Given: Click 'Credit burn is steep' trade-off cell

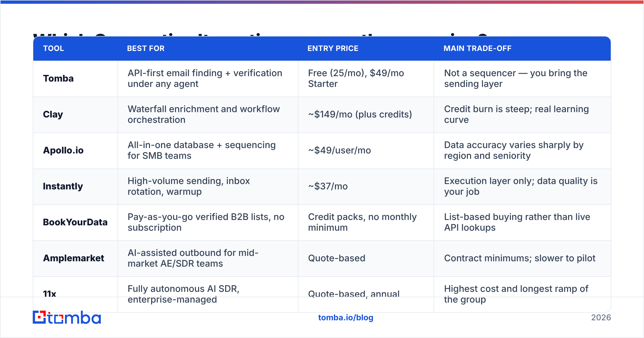Looking at the screenshot, I should pyautogui.click(x=522, y=115).
